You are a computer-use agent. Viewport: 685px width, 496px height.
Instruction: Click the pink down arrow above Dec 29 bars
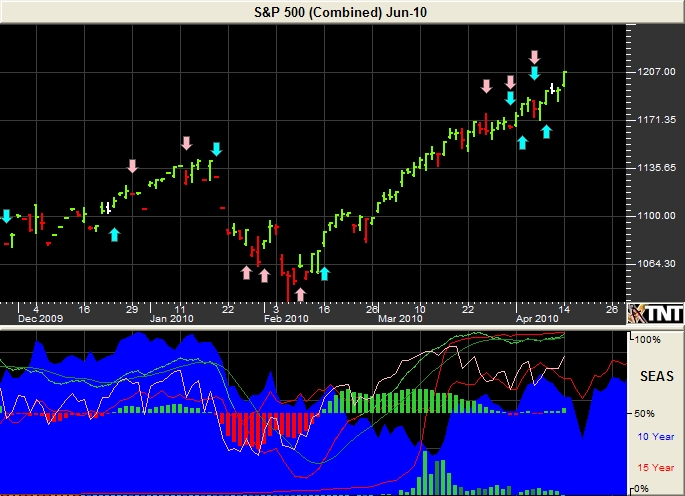pos(132,166)
